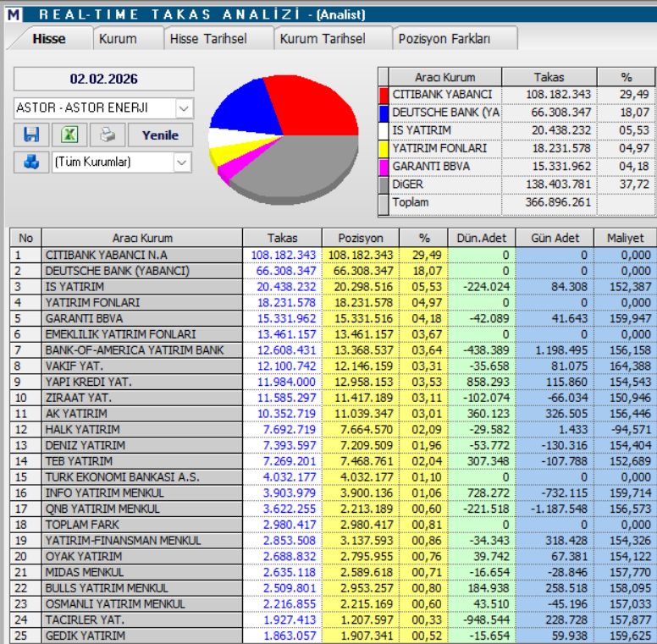Select the VAKIF YAT. row
The image size is (657, 644).
[x=333, y=366]
